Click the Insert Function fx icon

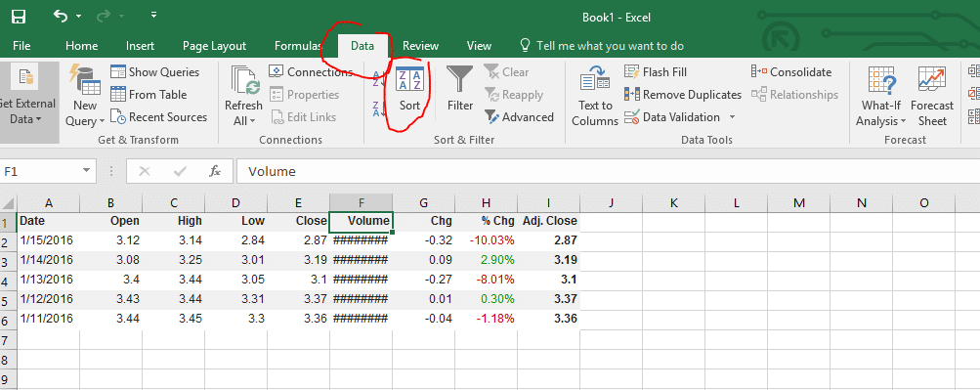pyautogui.click(x=214, y=171)
